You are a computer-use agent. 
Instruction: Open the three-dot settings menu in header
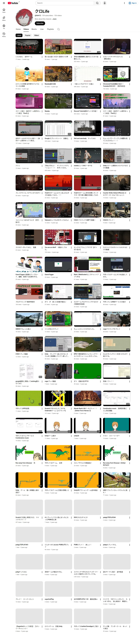tap(124, 3)
